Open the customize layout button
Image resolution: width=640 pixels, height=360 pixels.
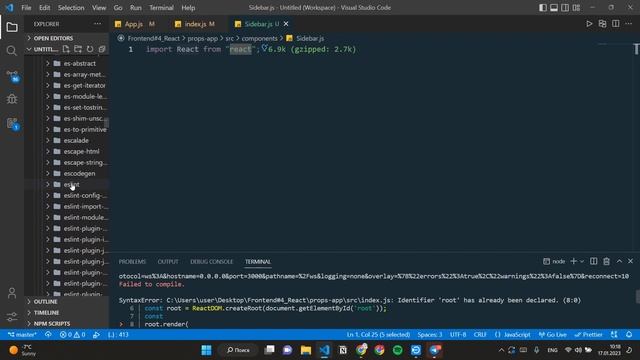(x=576, y=8)
